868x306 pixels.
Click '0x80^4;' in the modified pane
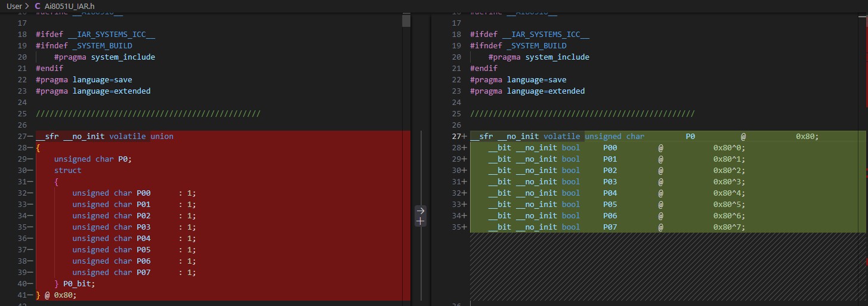729,193
